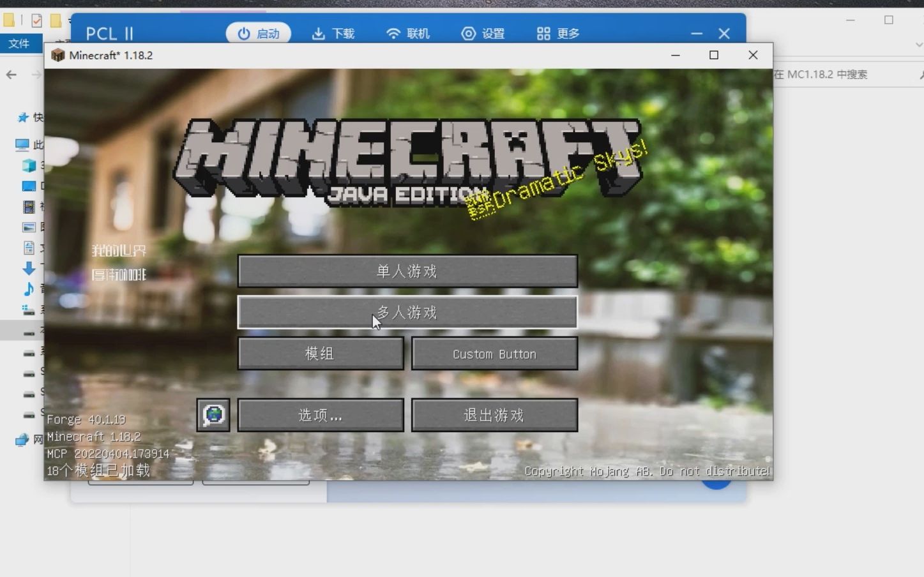
Task: Close the Minecraft 1.18.2 window
Action: click(x=753, y=56)
